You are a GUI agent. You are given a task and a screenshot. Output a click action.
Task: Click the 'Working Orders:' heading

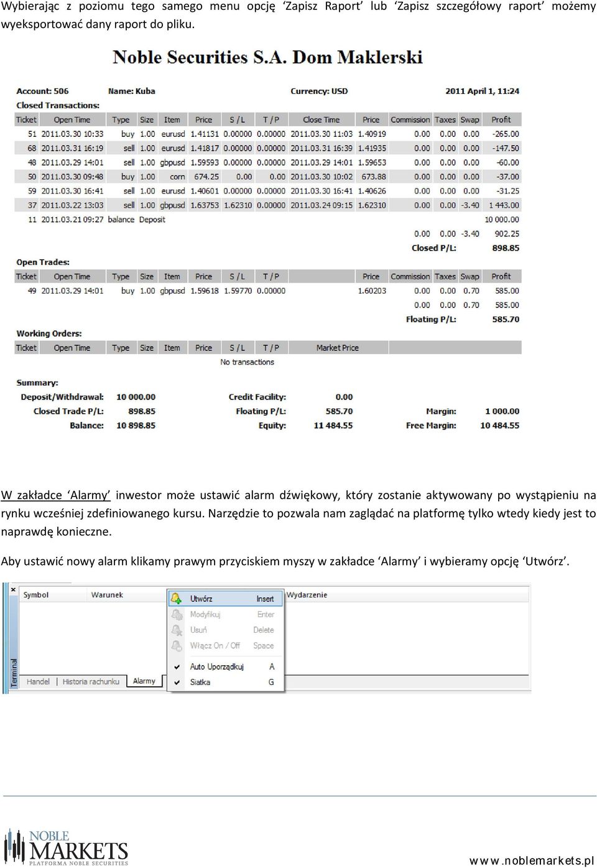(x=49, y=334)
